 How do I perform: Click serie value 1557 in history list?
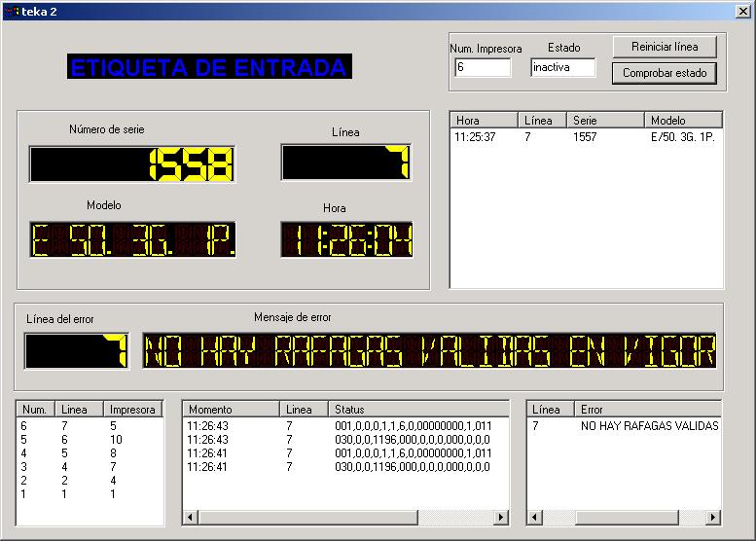[585, 137]
